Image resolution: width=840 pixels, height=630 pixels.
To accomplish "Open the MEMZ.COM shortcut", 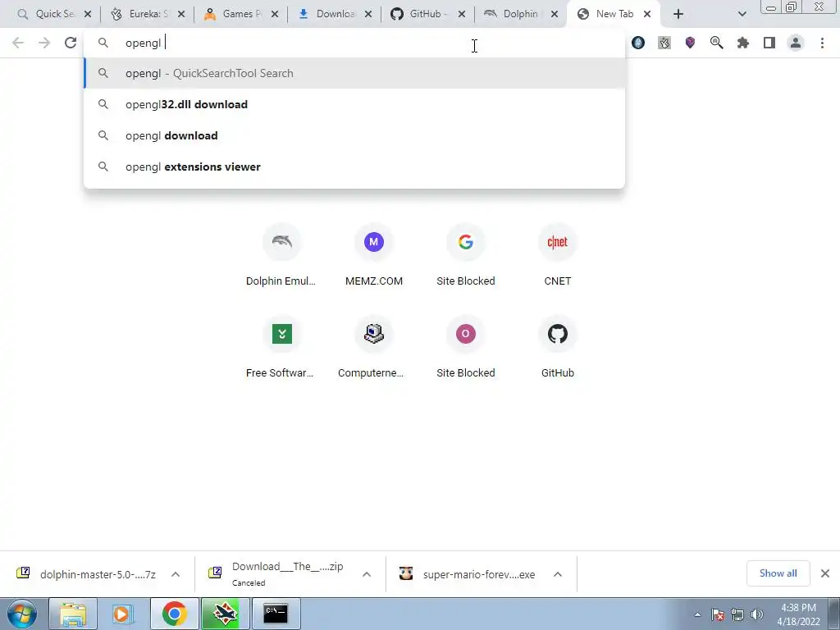I will (374, 257).
